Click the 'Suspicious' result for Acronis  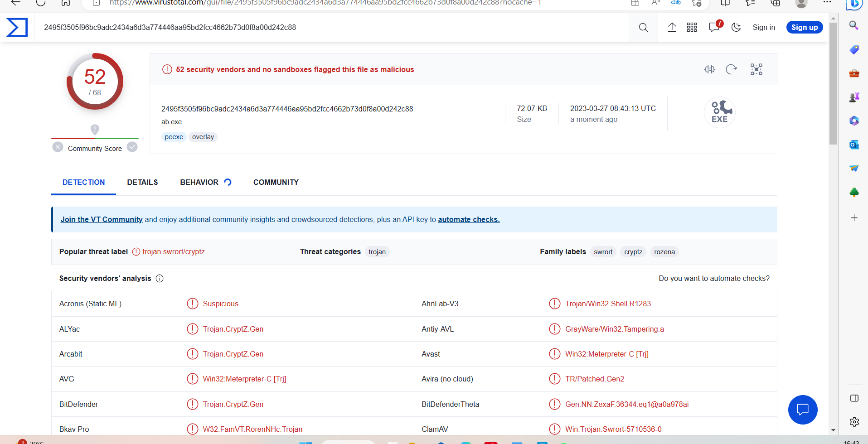tap(221, 304)
